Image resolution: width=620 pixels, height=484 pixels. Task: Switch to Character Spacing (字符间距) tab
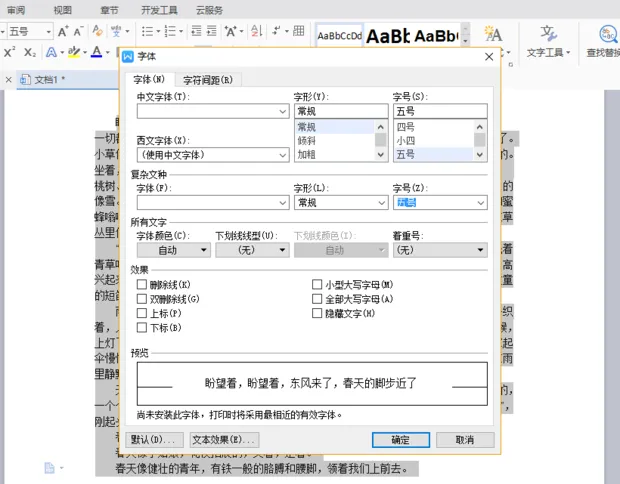pos(208,80)
